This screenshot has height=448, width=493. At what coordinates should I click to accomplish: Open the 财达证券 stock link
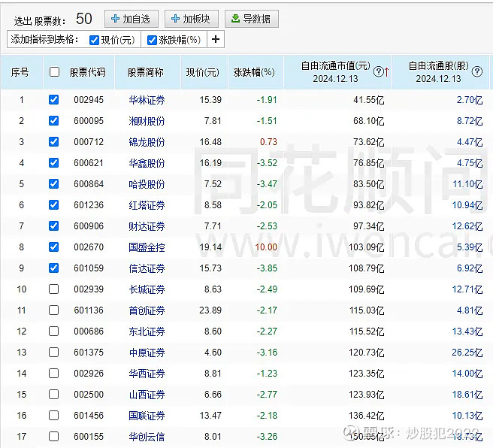pos(147,226)
